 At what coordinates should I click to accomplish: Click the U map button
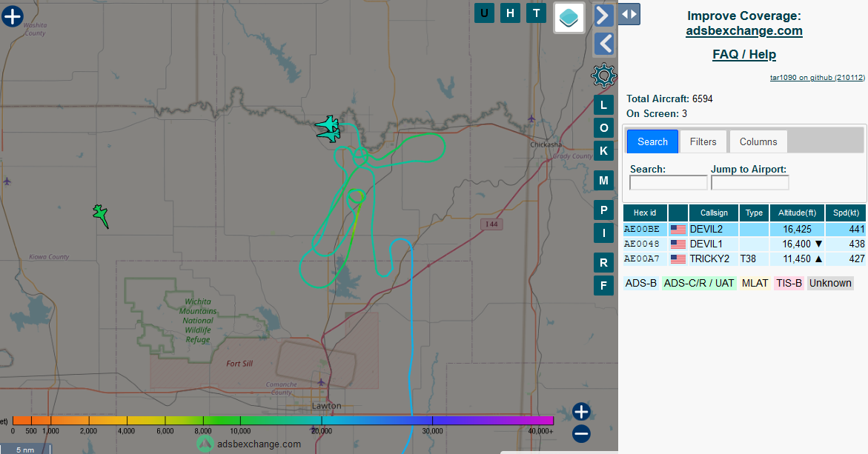pyautogui.click(x=484, y=13)
